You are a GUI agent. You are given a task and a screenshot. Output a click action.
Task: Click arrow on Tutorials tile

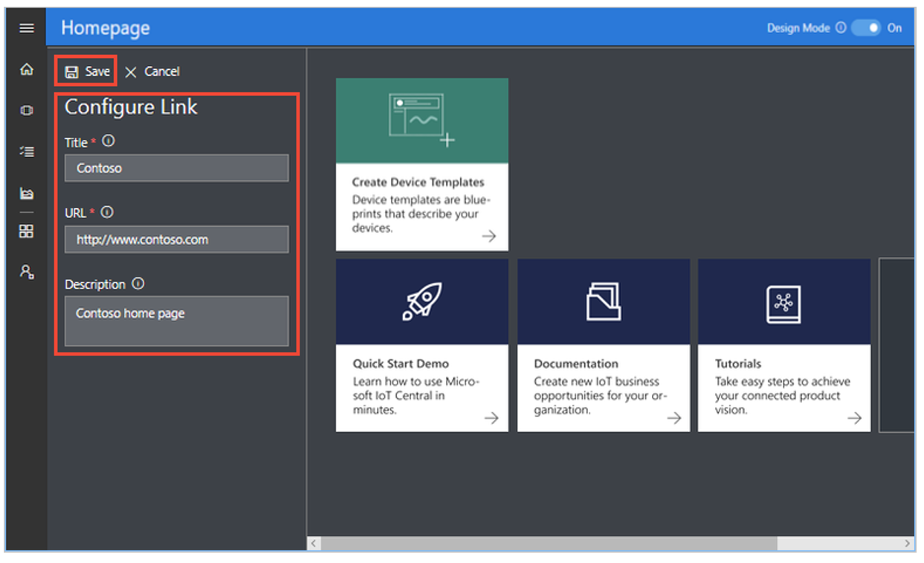(854, 418)
